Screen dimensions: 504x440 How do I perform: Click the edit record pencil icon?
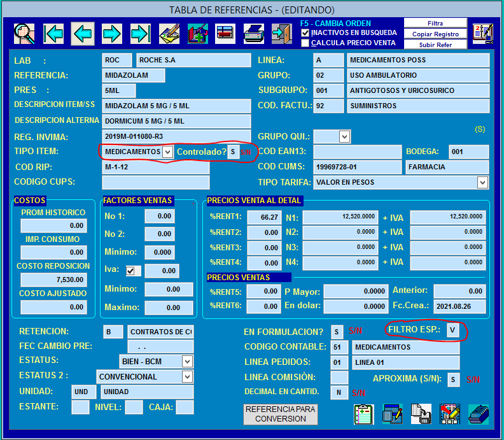(x=169, y=34)
